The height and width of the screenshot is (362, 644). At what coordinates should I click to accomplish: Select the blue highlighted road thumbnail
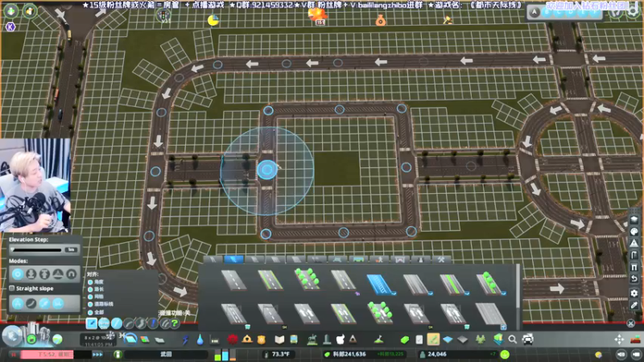380,283
